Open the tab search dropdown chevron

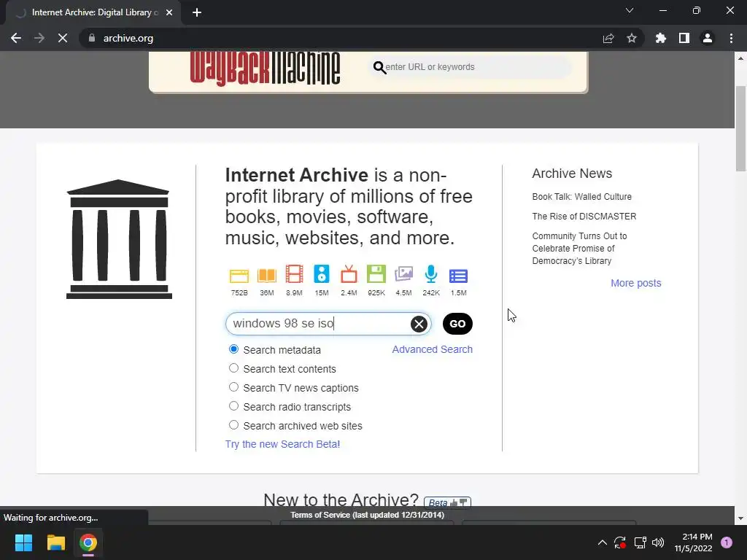point(630,10)
